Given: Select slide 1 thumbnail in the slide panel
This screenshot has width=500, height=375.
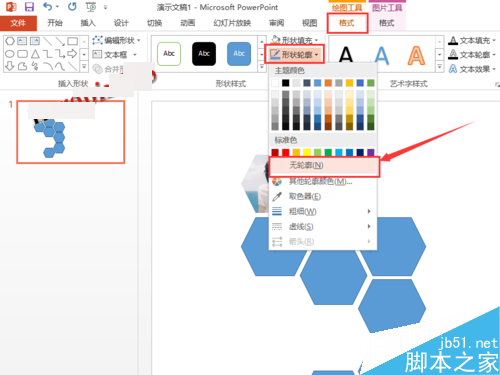Looking at the screenshot, I should [x=71, y=132].
